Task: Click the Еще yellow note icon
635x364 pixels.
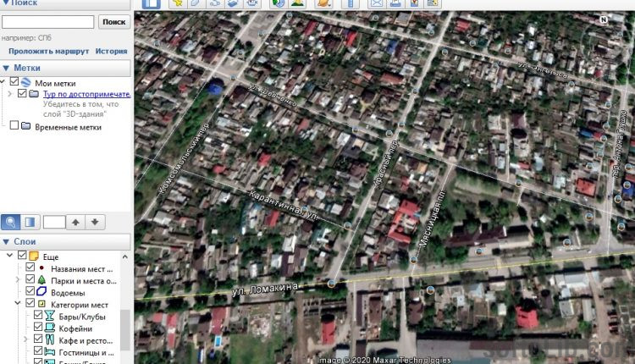Action: [34, 256]
